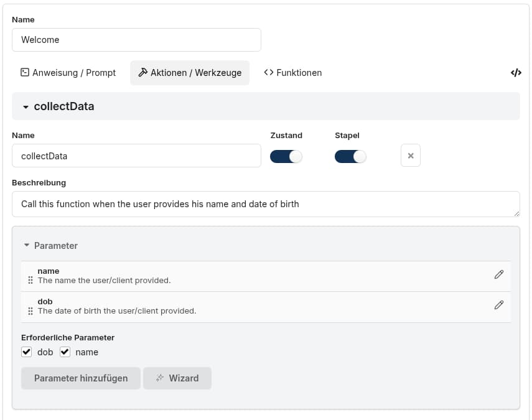Click the pencil icon for name parameter
The image size is (532, 420).
click(x=498, y=274)
